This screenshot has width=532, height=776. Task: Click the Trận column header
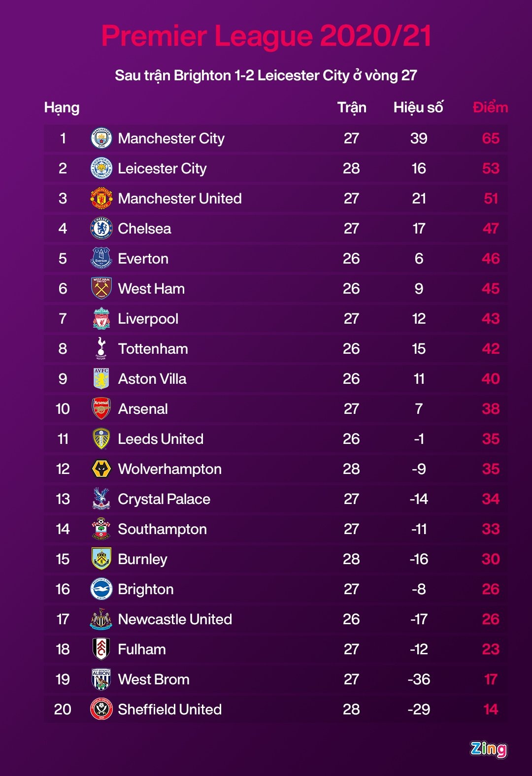click(352, 107)
